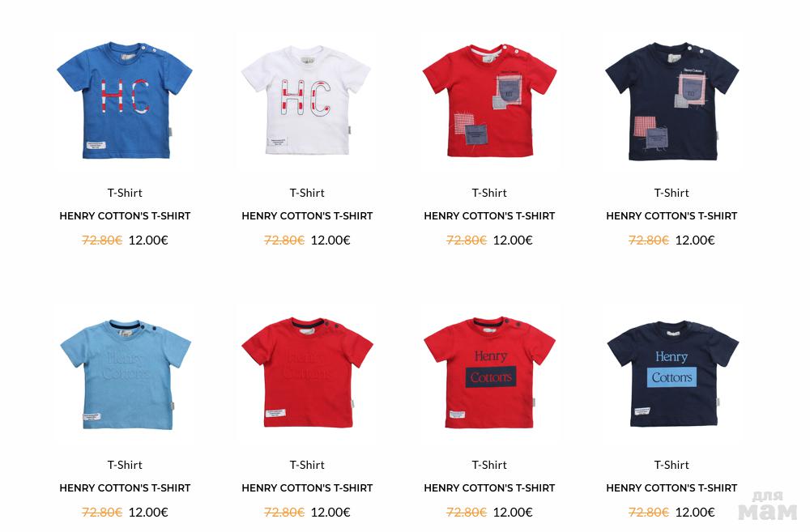View the red embossed Henry Cottons tee

tap(307, 372)
